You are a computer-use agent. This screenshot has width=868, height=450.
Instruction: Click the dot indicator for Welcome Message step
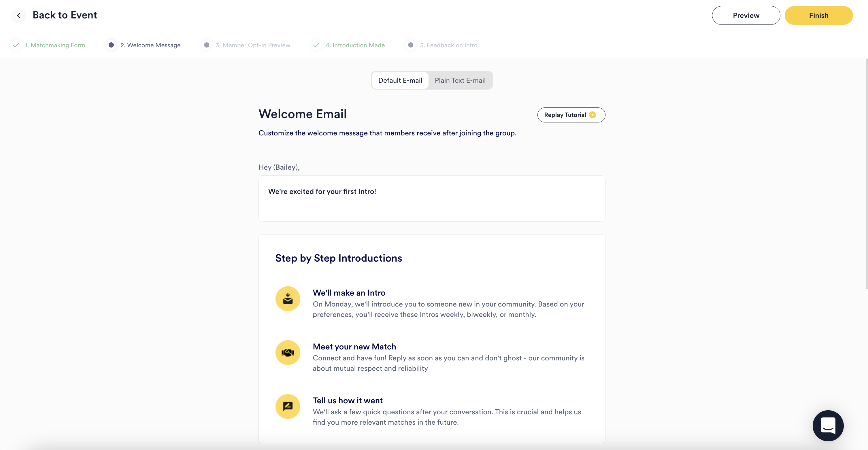coord(111,45)
